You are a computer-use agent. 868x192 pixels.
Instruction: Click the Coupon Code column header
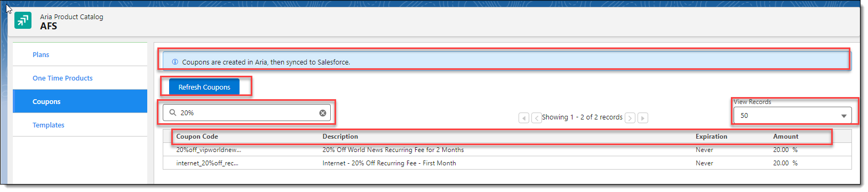point(197,137)
